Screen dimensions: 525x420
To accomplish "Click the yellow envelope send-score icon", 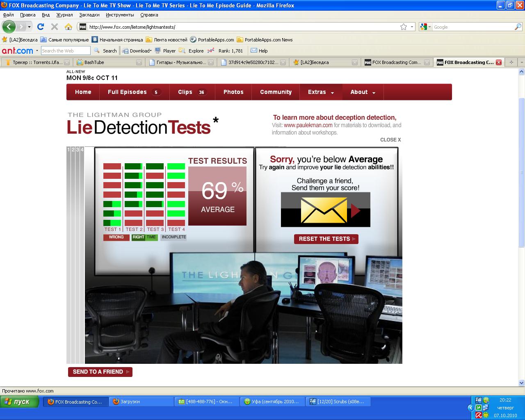I will coord(324,210).
